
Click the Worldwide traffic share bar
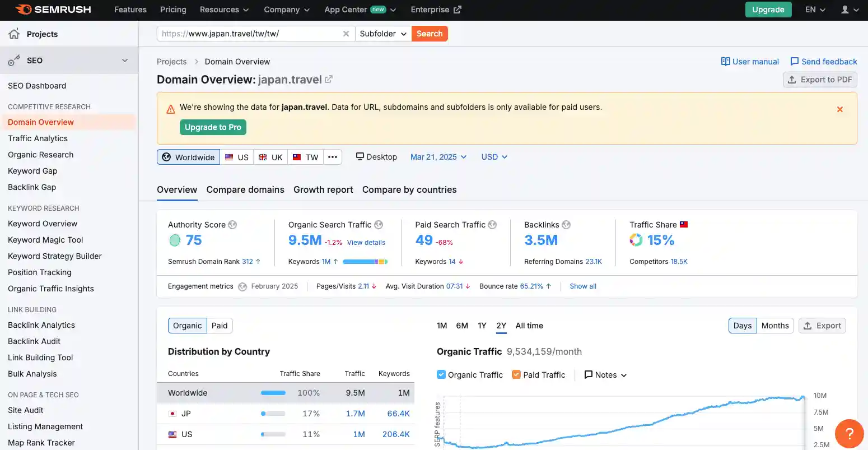pos(273,393)
